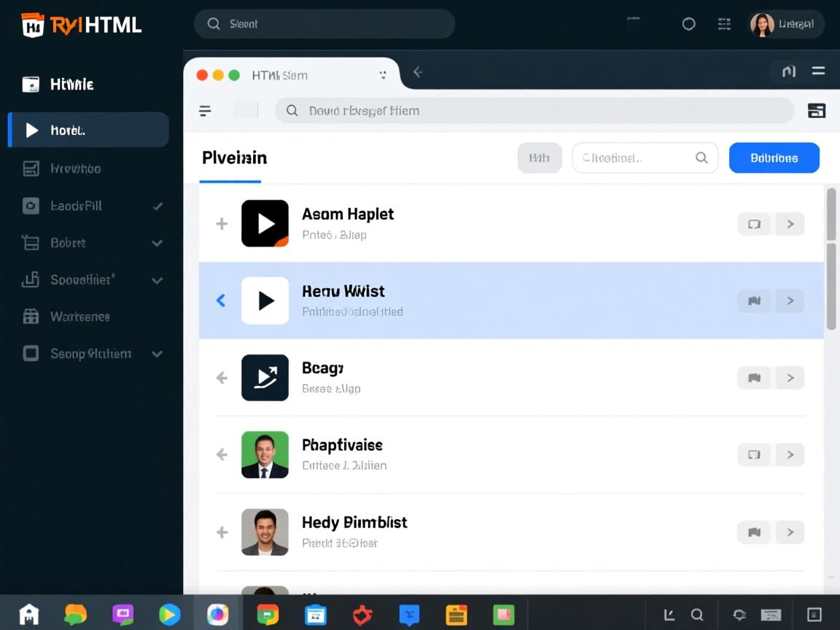Expand the Bobrt sidebar section chevron

(157, 243)
